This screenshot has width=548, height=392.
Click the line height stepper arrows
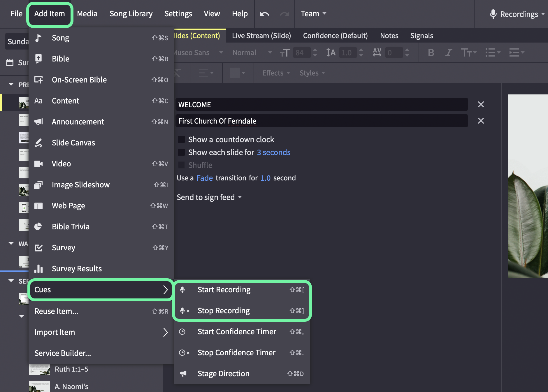361,53
